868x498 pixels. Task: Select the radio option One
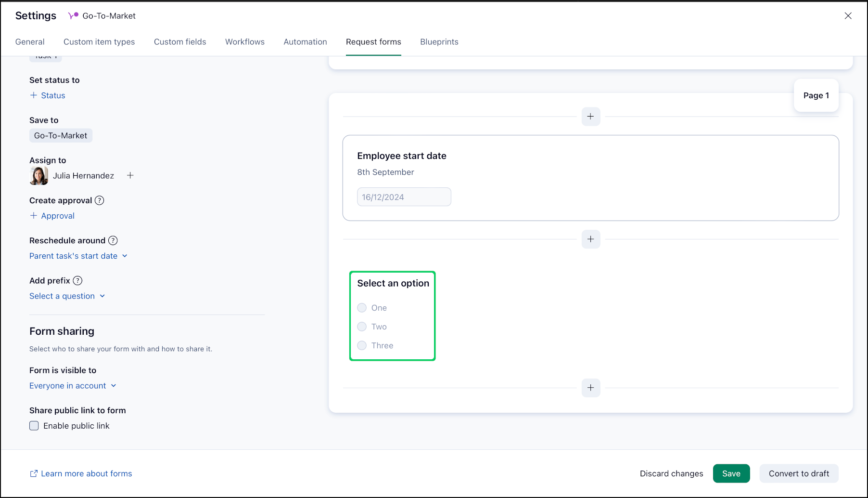coord(362,308)
